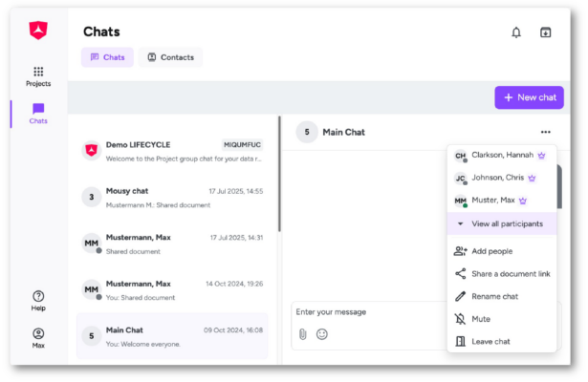
Task: Open Projects from the sidebar
Action: point(38,76)
